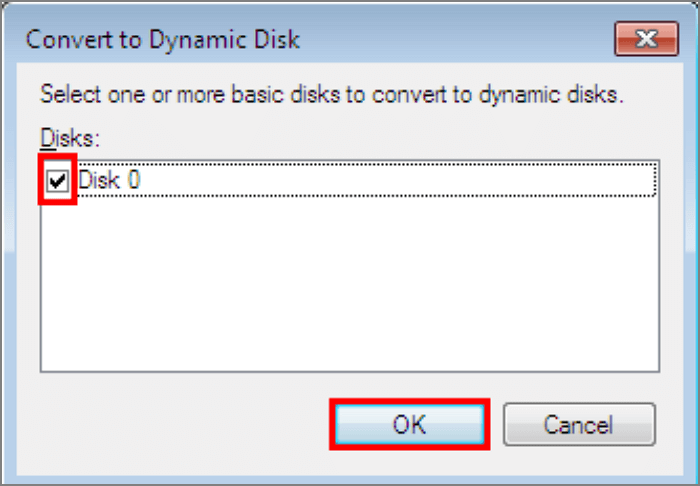Viewport: 700px width, 486px height.
Task: Click the word "Convert" in the window title
Action: (x=63, y=40)
